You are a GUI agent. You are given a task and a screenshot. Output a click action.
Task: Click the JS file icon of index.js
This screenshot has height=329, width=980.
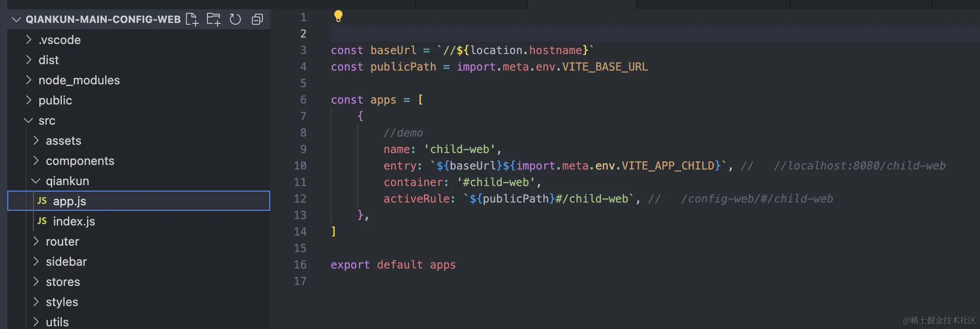pos(42,221)
